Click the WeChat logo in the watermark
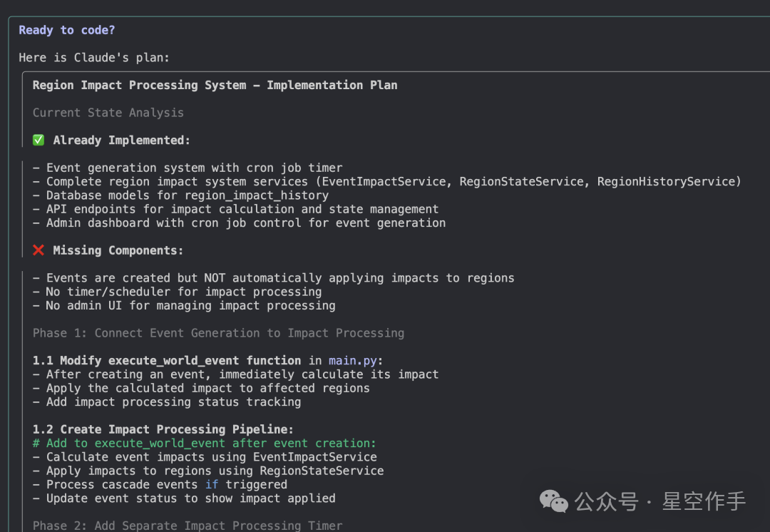Viewport: 770px width, 532px height. coord(554,501)
